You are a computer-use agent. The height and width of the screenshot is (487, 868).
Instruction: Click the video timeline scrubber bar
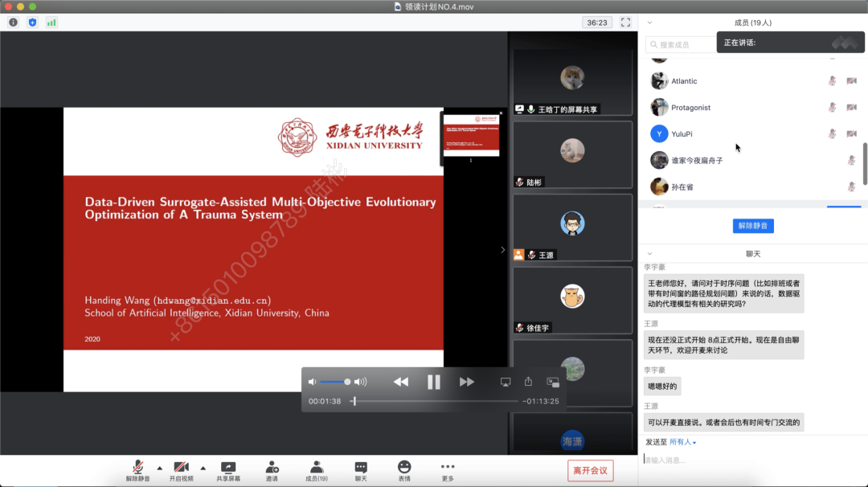(435, 401)
